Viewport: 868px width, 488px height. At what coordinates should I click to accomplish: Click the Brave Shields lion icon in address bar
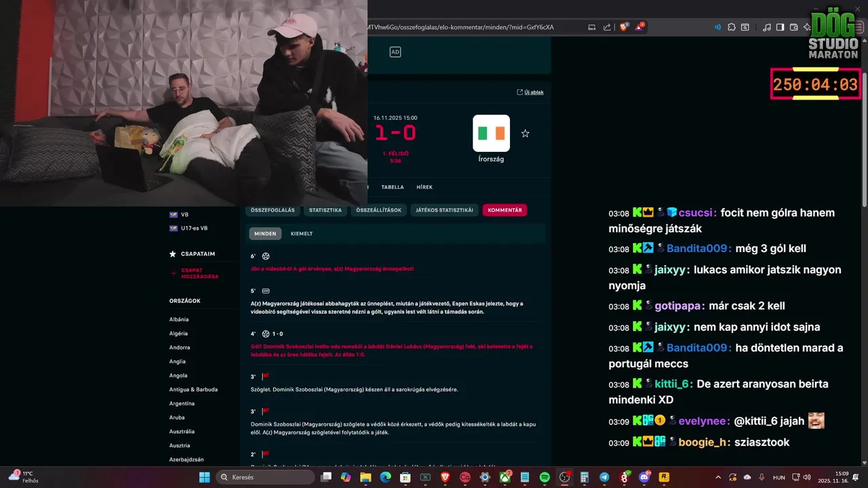[x=624, y=27]
